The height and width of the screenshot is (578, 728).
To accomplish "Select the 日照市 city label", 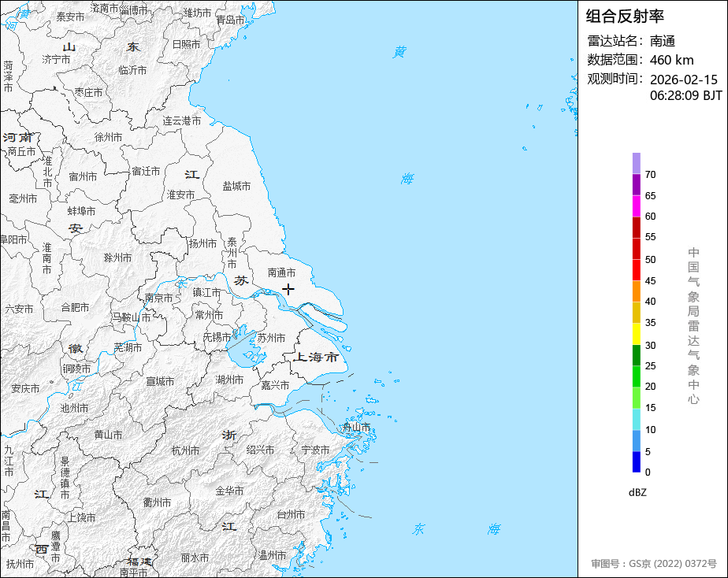I will point(186,44).
